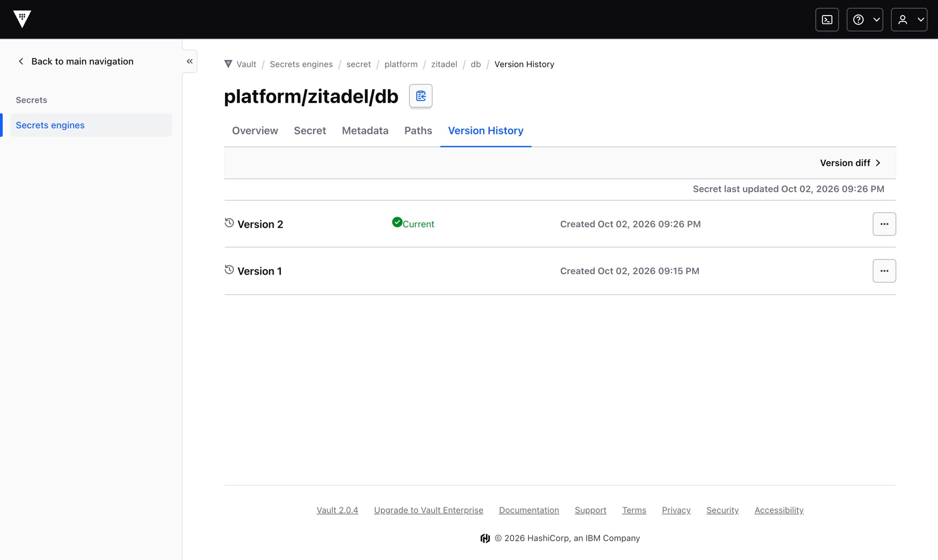Open the Security footer link
Screen dimensions: 938x560
723,510
